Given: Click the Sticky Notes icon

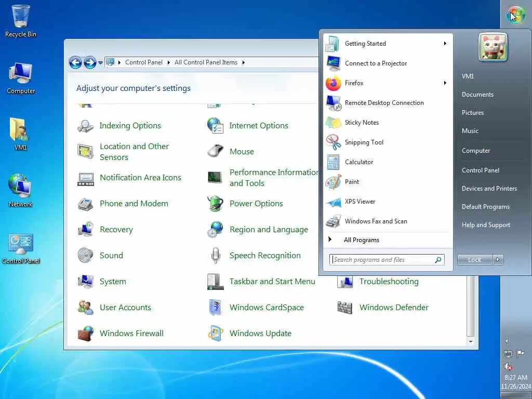Looking at the screenshot, I should 333,123.
